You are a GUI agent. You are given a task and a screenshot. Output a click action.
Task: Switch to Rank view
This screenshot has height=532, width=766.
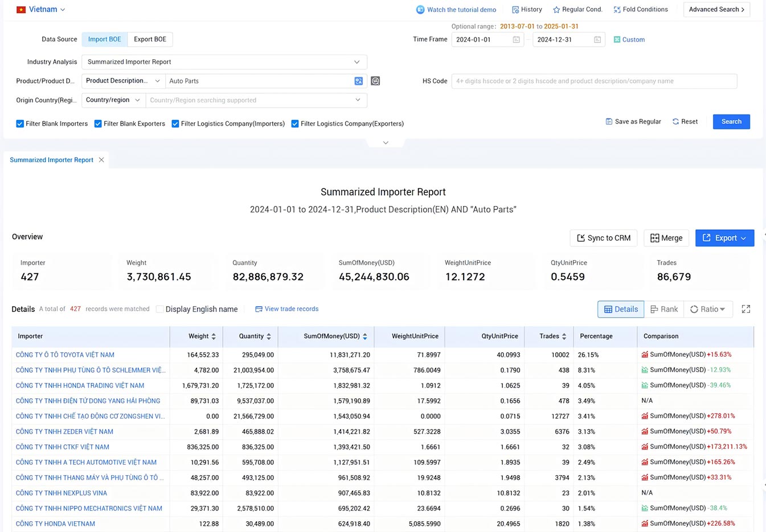click(x=664, y=310)
